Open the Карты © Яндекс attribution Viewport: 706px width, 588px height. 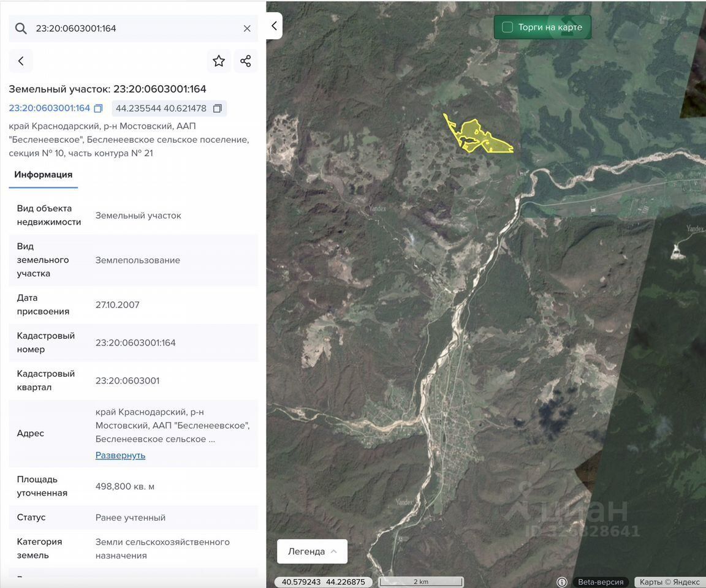pos(669,582)
